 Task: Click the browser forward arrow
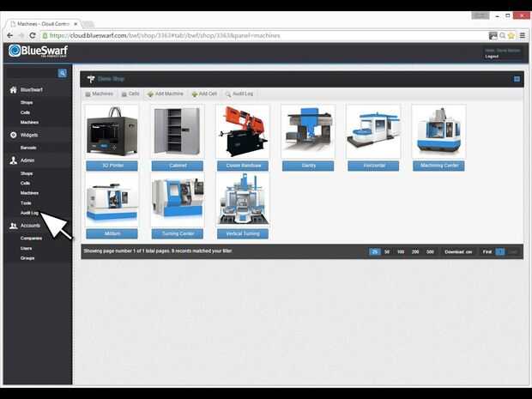pyautogui.click(x=21, y=35)
